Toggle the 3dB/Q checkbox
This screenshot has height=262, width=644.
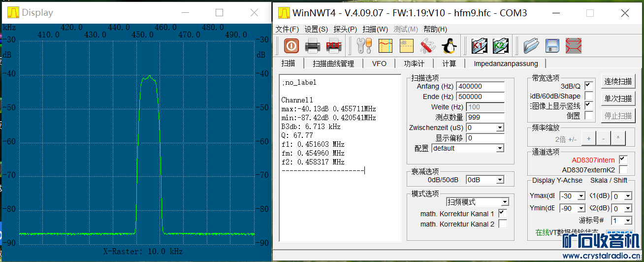pos(588,86)
